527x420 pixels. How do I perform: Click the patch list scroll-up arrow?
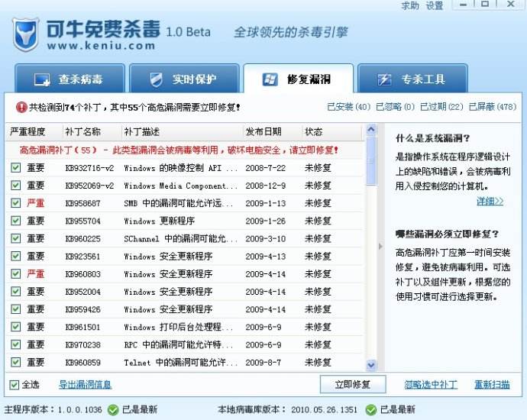371,130
